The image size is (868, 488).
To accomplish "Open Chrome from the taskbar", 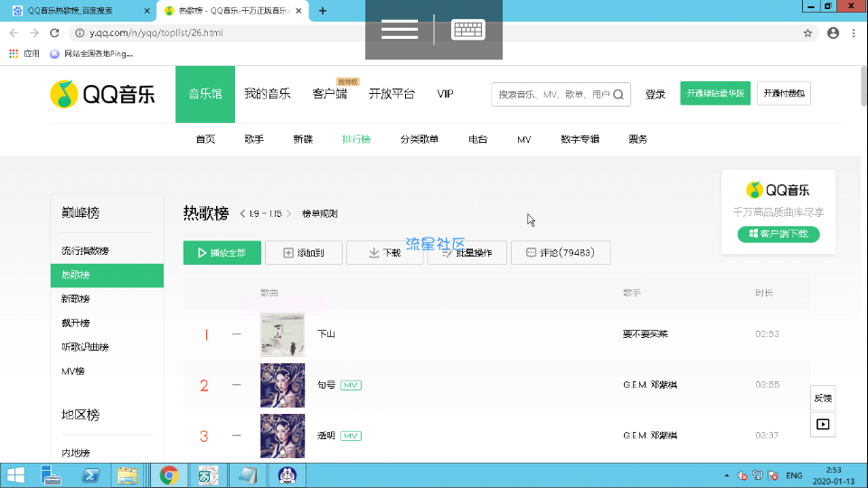I will (x=169, y=476).
